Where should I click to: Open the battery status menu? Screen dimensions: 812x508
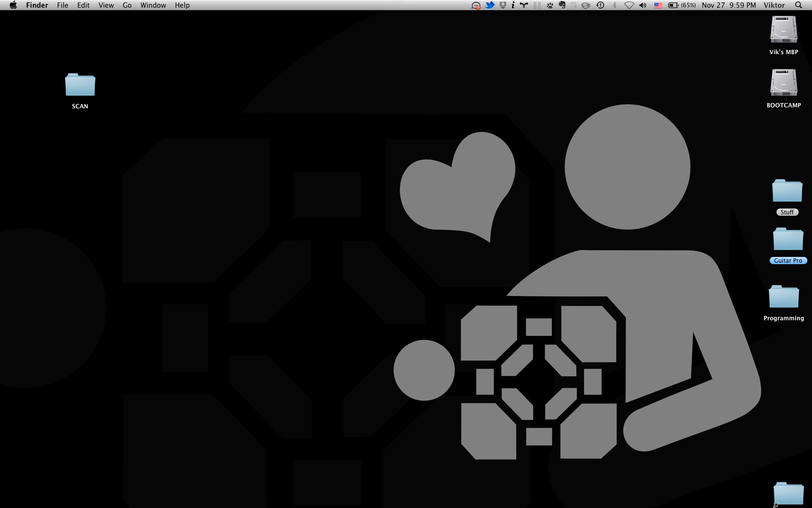(682, 5)
